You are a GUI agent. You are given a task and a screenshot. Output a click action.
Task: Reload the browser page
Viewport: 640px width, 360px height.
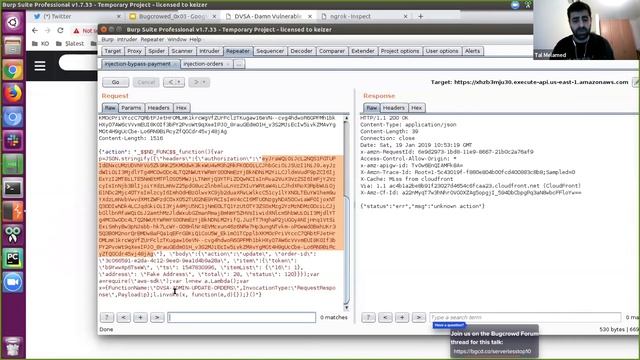pyautogui.click(x=60, y=31)
